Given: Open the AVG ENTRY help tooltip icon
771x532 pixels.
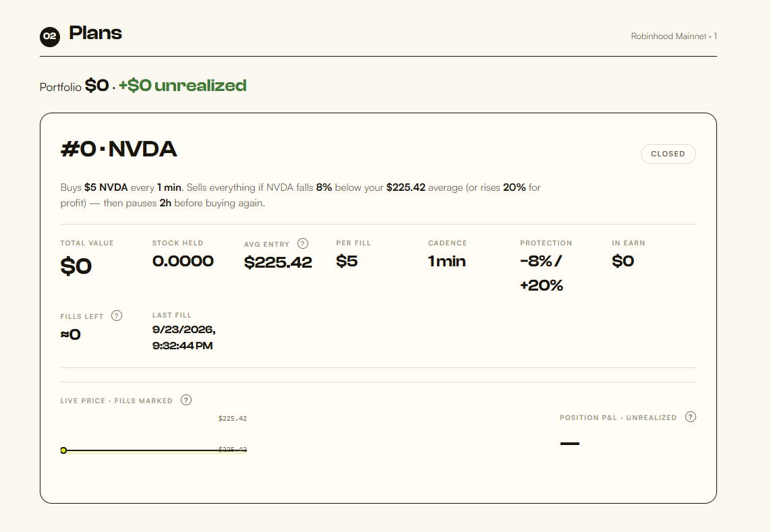Looking at the screenshot, I should click(303, 243).
